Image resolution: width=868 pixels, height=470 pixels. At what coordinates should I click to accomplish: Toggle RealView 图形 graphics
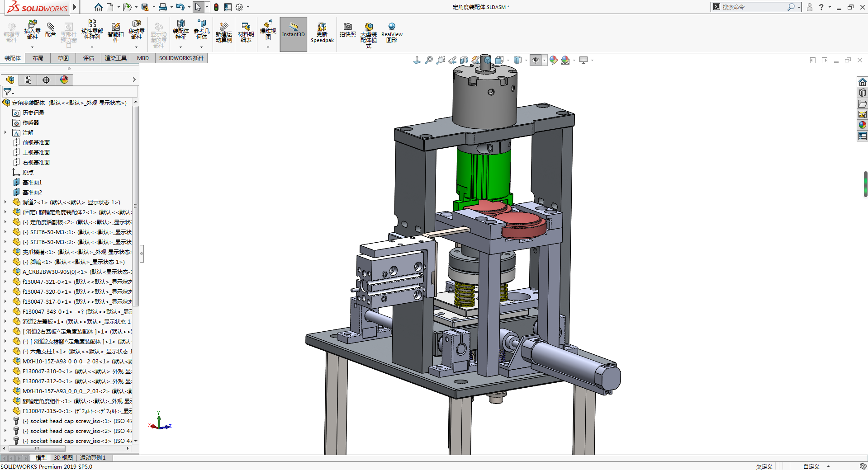coord(392,33)
